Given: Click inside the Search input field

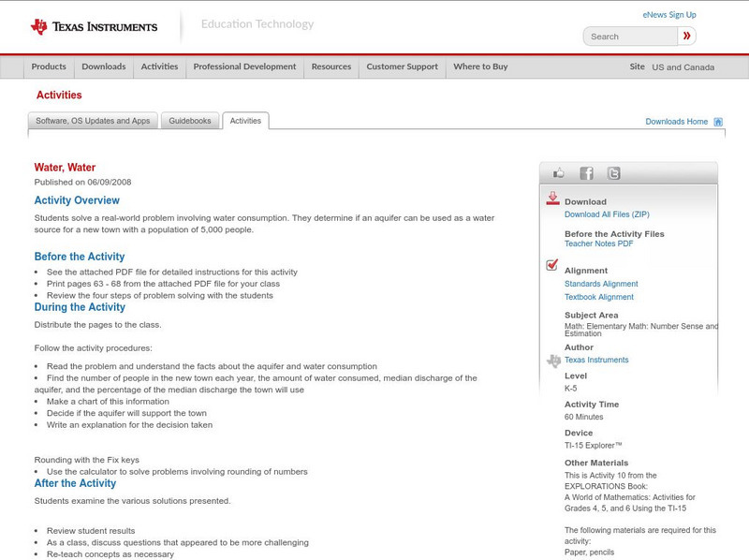Looking at the screenshot, I should point(627,36).
